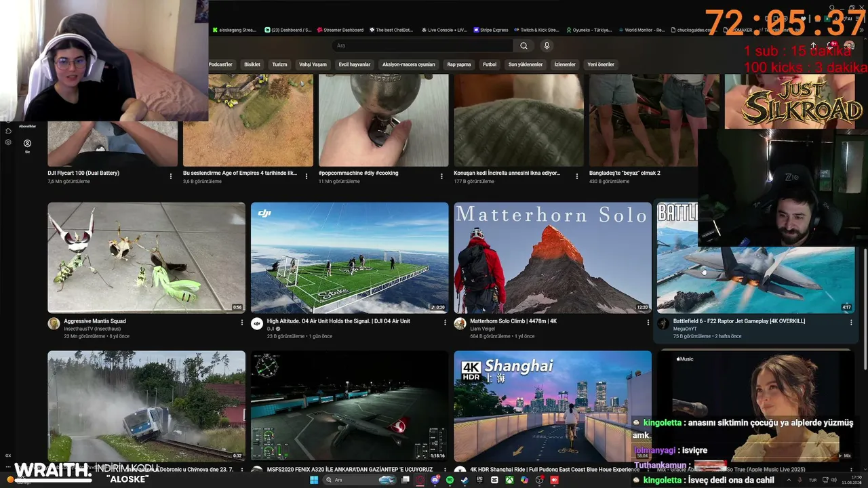Viewport: 868px width, 488px height.
Task: Open more options for Matterhorn Solo Climb video
Action: (648, 323)
